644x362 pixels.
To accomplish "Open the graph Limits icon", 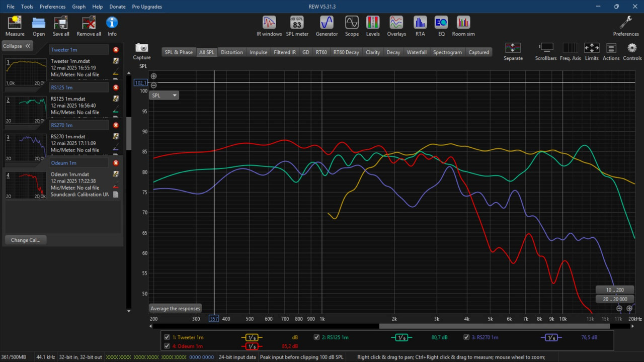I will coord(592,48).
